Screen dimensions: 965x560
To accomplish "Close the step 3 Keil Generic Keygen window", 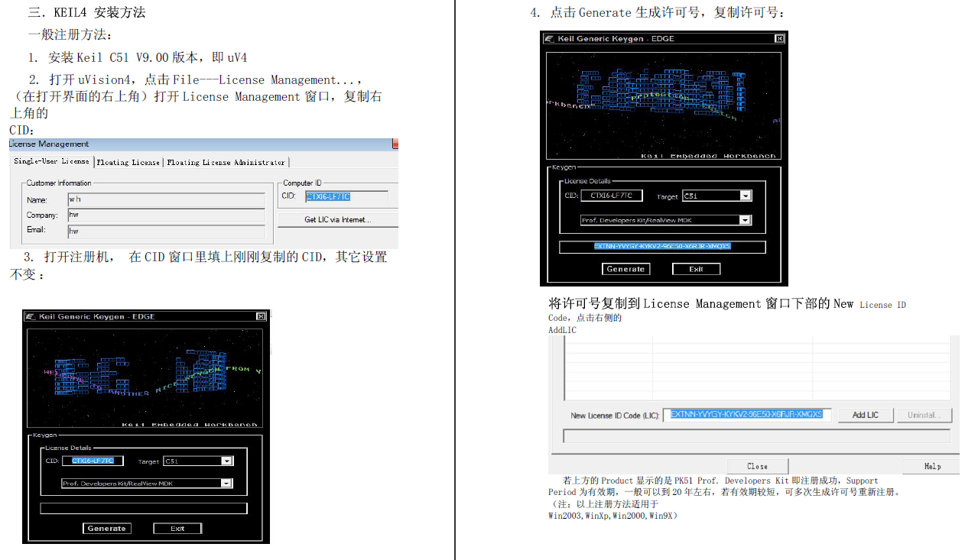I will (261, 316).
